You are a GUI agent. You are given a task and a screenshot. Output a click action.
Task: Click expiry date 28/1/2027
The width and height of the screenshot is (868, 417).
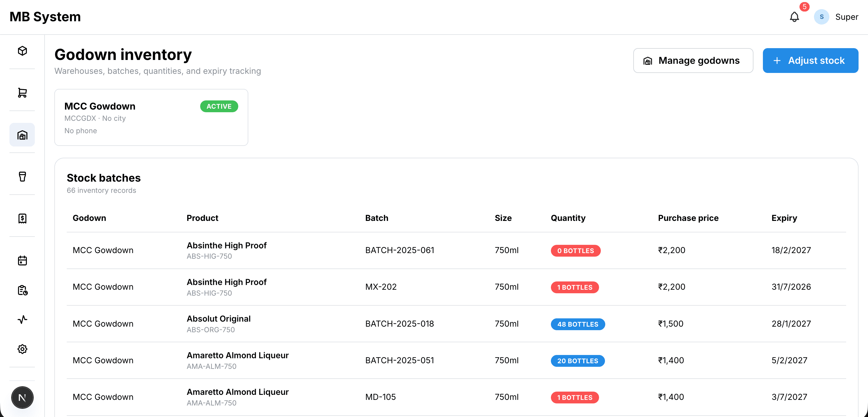(791, 324)
